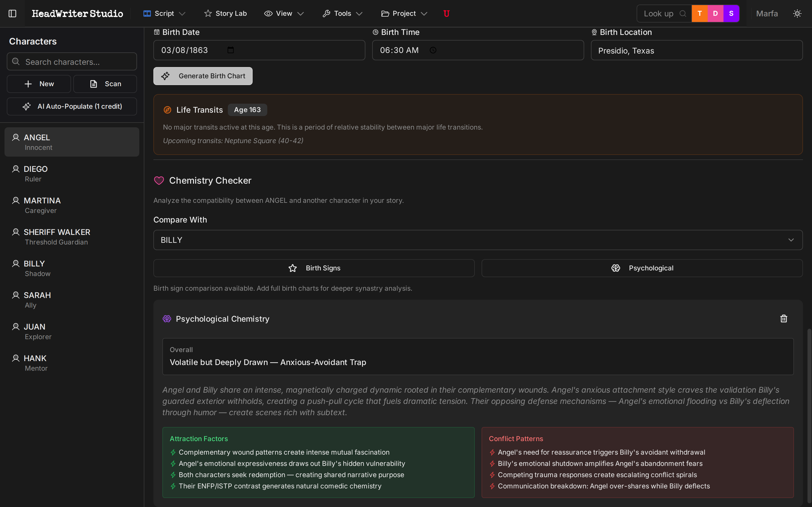The height and width of the screenshot is (507, 812).
Task: Toggle the light/dark theme sun icon
Action: point(797,14)
